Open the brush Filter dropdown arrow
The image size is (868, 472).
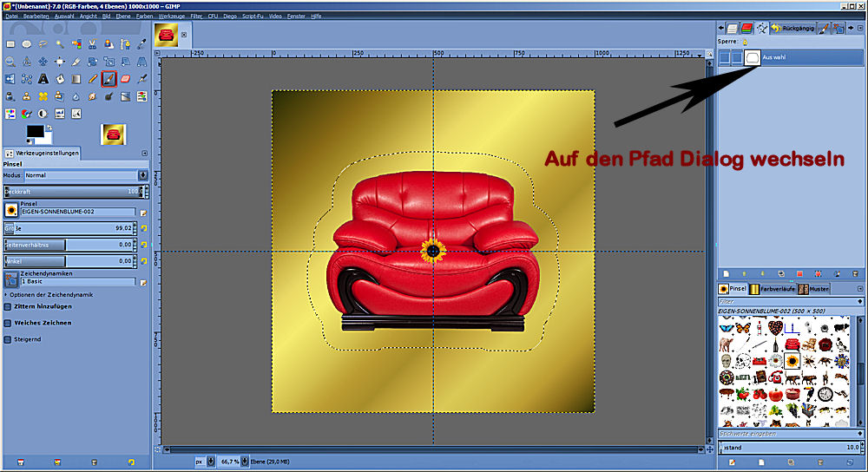coord(859,302)
